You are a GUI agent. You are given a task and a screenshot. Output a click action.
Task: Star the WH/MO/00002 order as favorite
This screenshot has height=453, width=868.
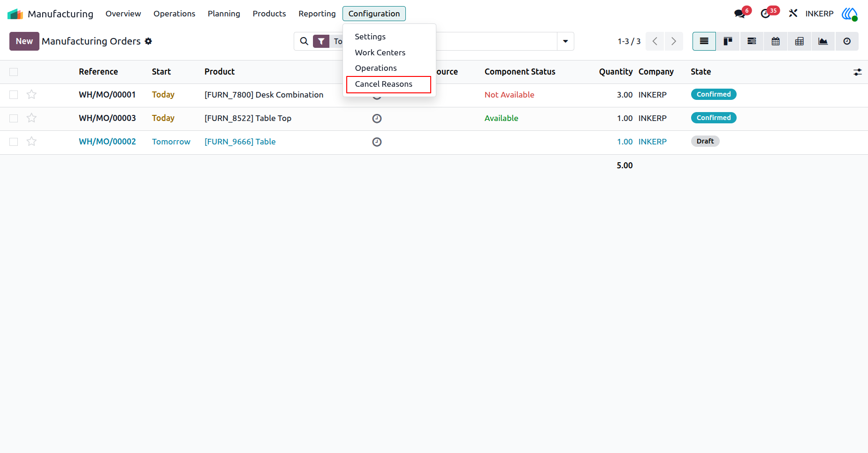coord(31,142)
